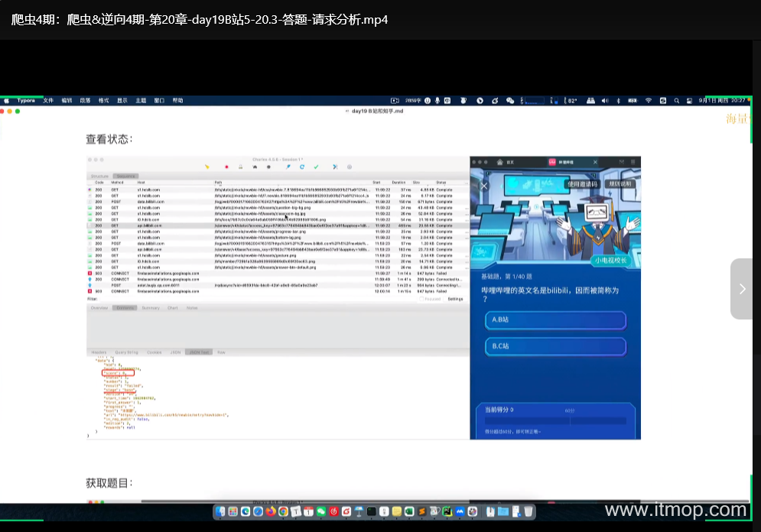This screenshot has height=532, width=761.
Task: Open Firefox from the Dock
Action: point(271,511)
